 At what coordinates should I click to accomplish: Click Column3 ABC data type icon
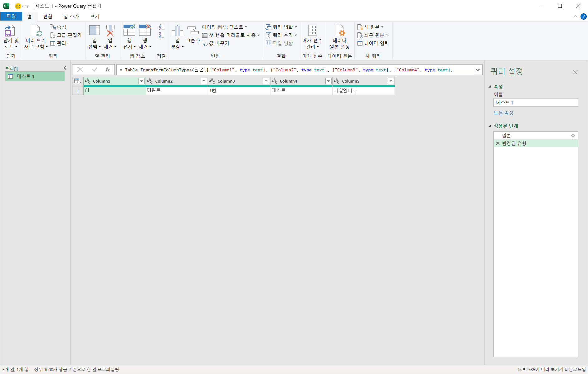[x=212, y=81]
